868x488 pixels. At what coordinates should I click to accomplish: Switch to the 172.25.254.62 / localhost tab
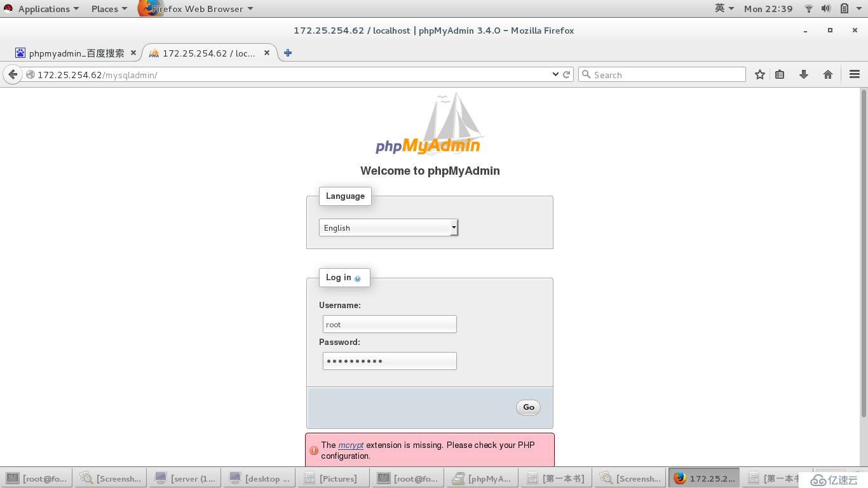click(208, 53)
